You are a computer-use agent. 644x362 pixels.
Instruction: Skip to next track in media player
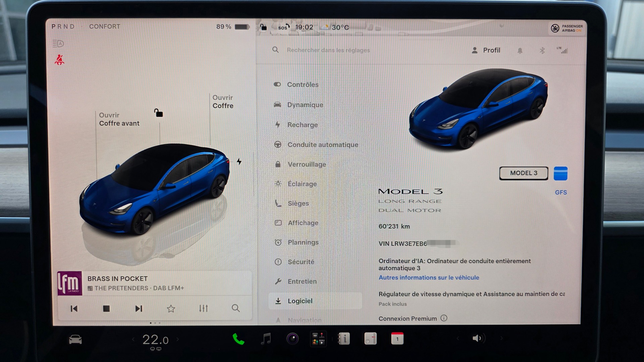139,308
